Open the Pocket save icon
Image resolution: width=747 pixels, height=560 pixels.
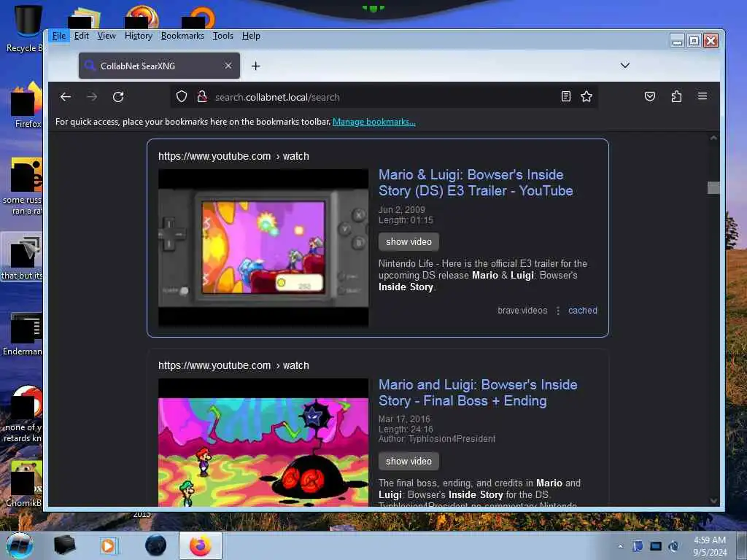pos(650,97)
